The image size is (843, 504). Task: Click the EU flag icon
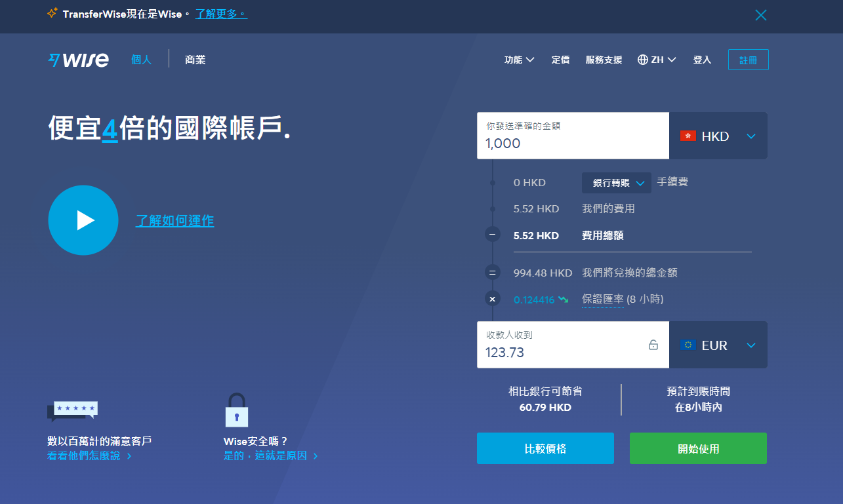688,345
